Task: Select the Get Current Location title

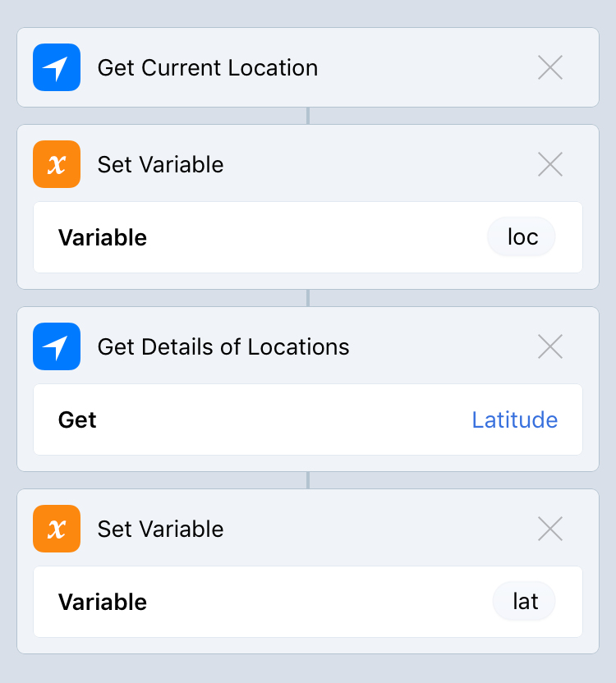Action: [x=208, y=67]
